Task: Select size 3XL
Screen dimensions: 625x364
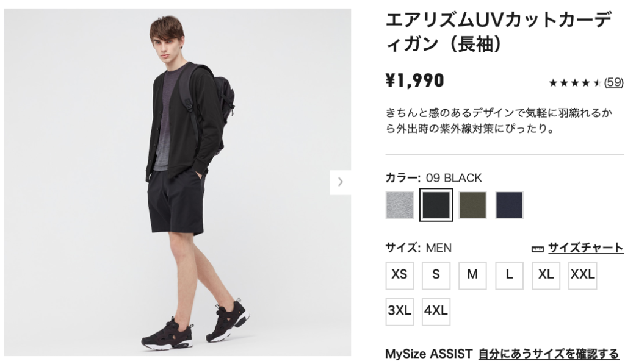Action: click(x=399, y=312)
